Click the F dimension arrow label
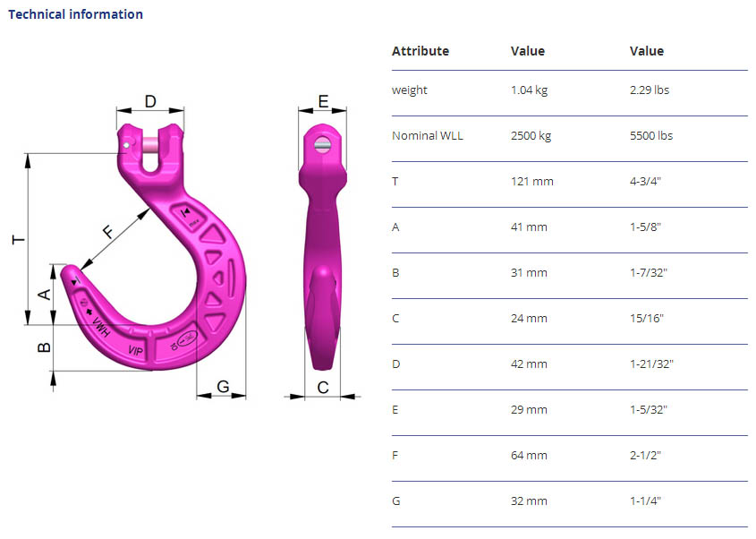Screen dimensions: 756x539 [x=109, y=232]
